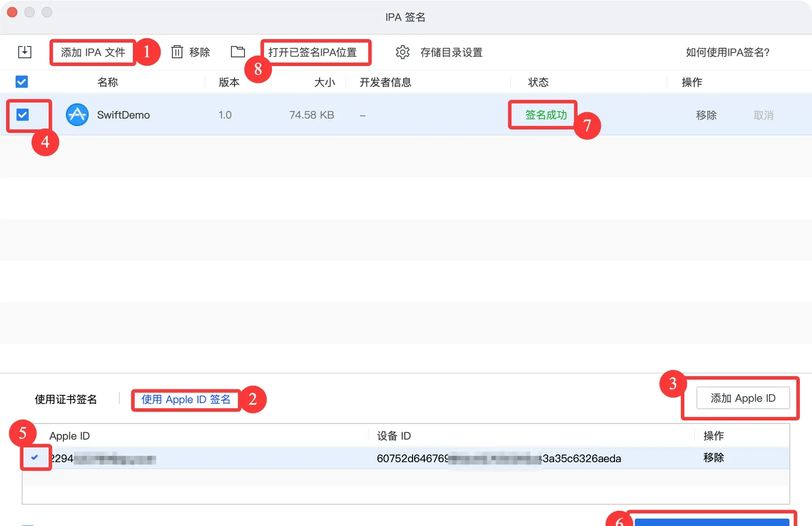Click the 版本 column header

[x=229, y=82]
